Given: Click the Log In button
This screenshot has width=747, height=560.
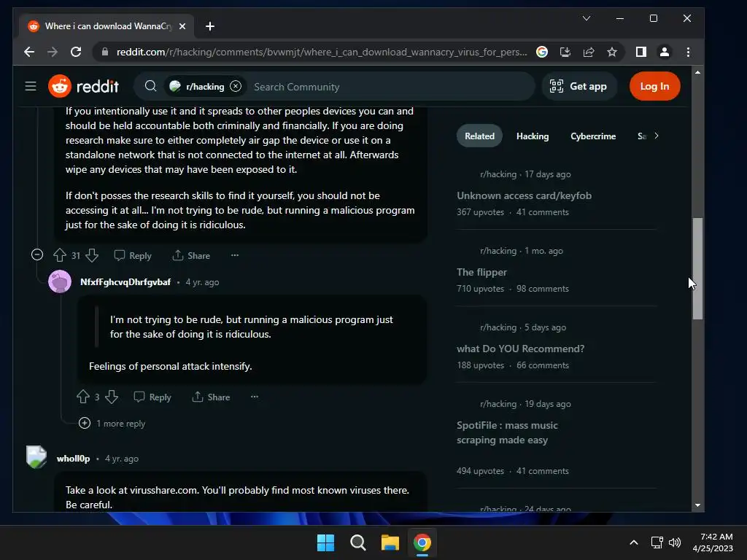Looking at the screenshot, I should click(x=654, y=86).
